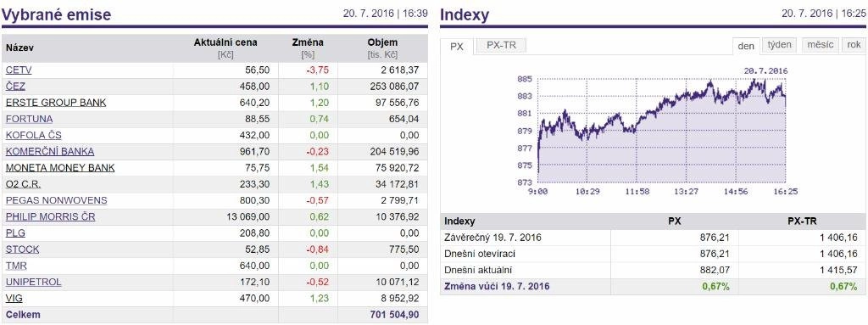Select the den chart period

[x=746, y=46]
